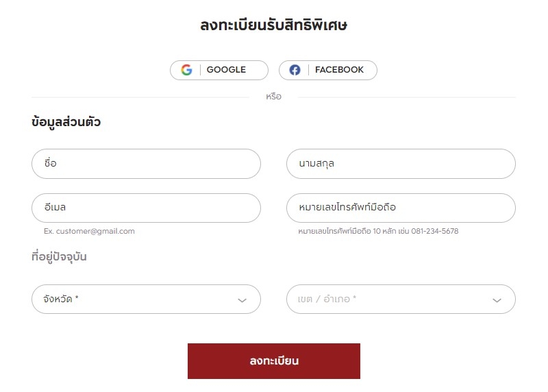Screen dimensions: 548x392
Task: Click the Facebook logo icon
Action: [x=295, y=70]
